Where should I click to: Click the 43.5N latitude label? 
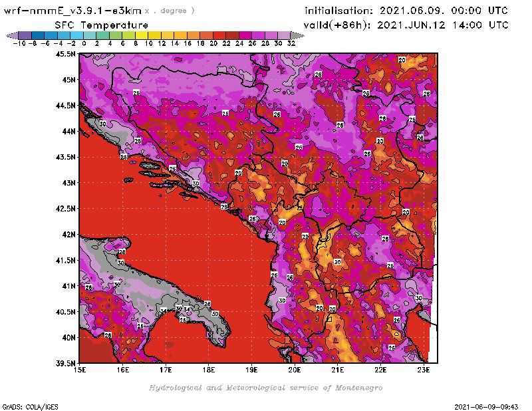click(65, 157)
